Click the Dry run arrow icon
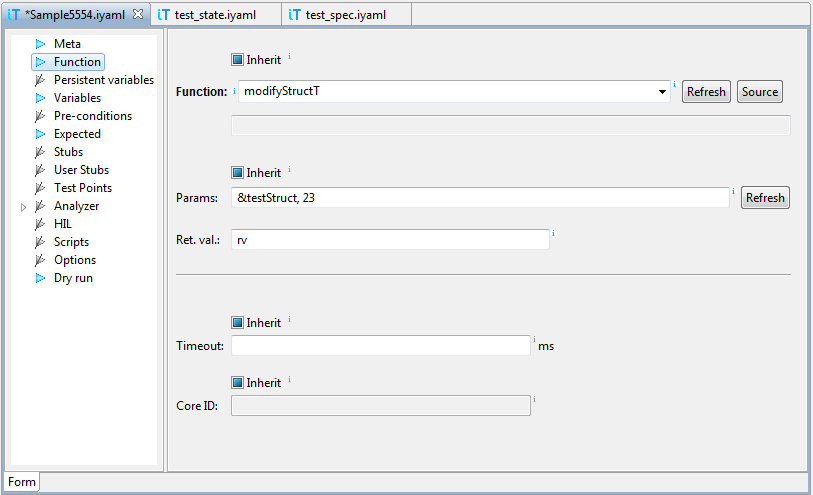Viewport: 813px width, 495px height. [40, 278]
